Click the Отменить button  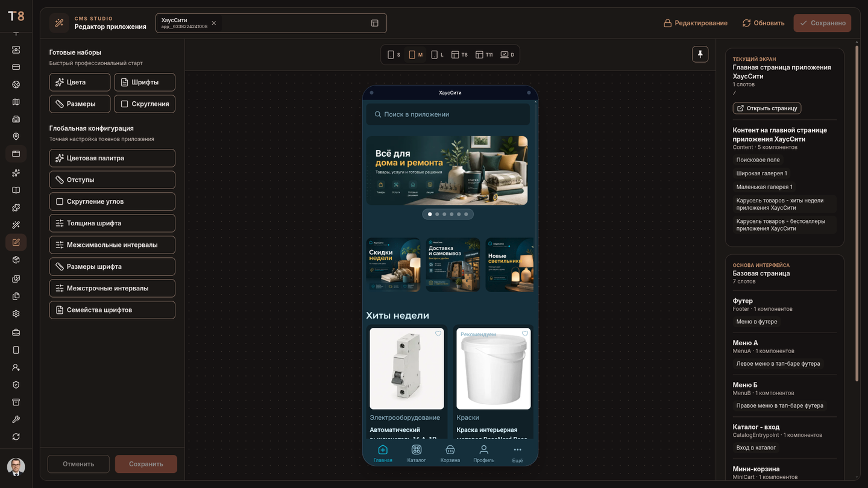(x=78, y=464)
